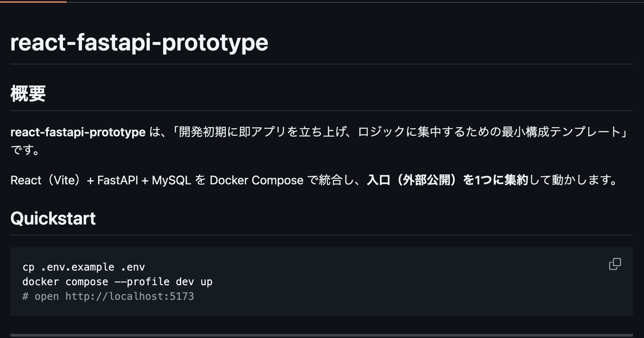Click the word 'docker' in the code block
644x338 pixels.
(x=41, y=281)
